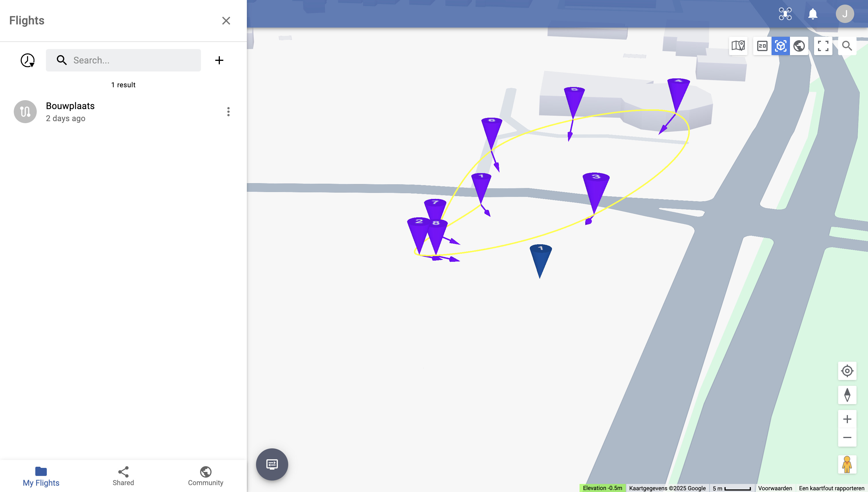The image size is (868, 492).
Task: Switch to the Shared tab
Action: click(x=123, y=476)
